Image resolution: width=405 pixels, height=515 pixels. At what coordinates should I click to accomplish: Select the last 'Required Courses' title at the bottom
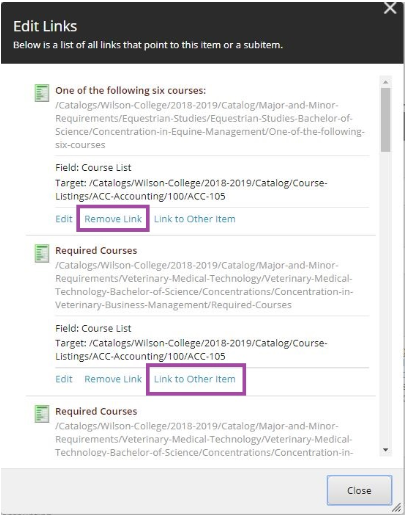click(96, 411)
